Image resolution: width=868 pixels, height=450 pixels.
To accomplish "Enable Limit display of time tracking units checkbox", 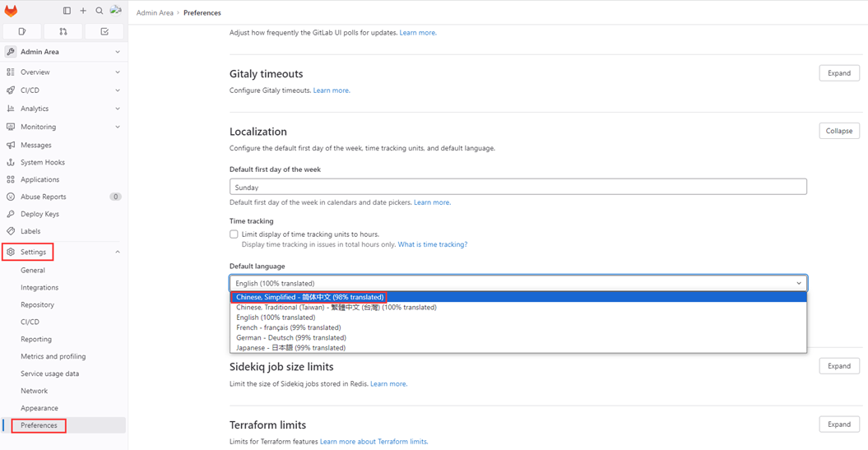I will coord(234,234).
